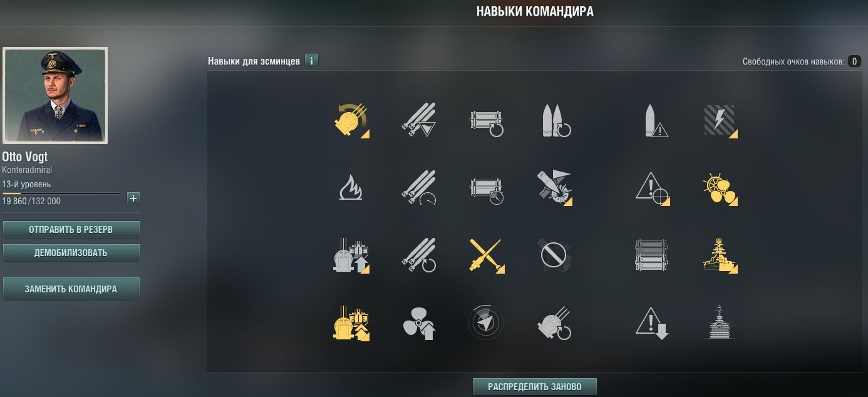Select the torpedoes with speedometer skill

coord(419,188)
